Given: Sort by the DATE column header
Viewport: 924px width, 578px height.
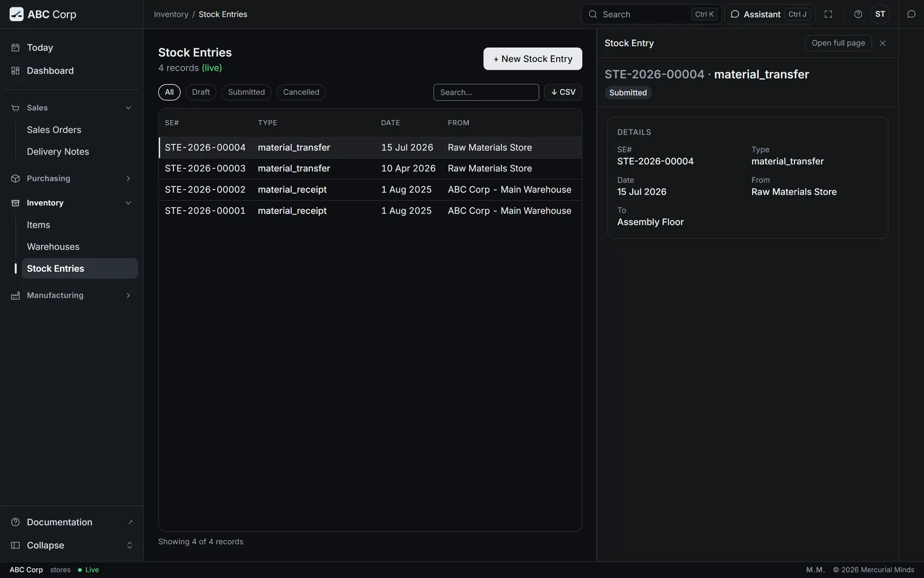Looking at the screenshot, I should click(x=390, y=123).
